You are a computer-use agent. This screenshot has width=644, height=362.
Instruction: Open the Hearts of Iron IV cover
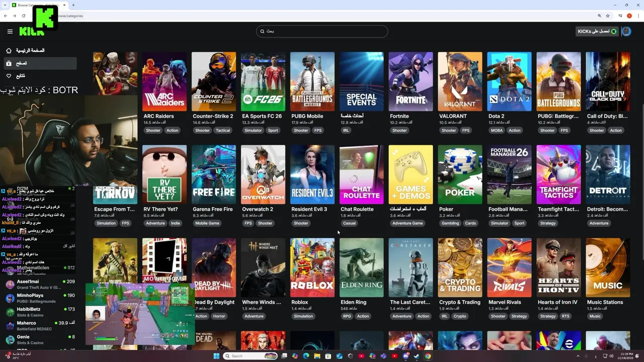tap(558, 267)
